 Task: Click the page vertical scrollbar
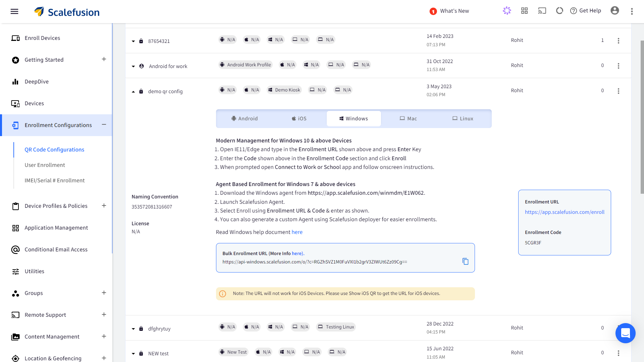(x=642, y=117)
